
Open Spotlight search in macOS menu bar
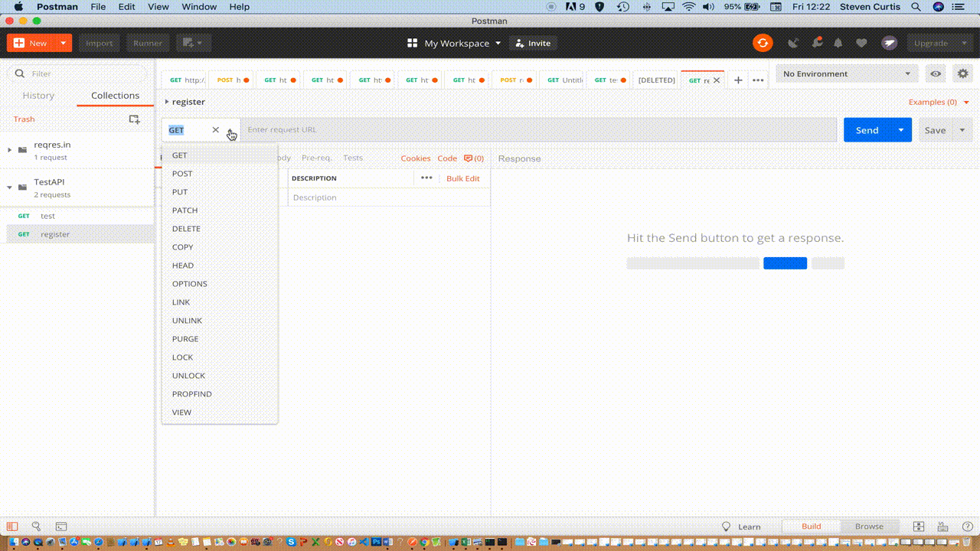tap(916, 7)
